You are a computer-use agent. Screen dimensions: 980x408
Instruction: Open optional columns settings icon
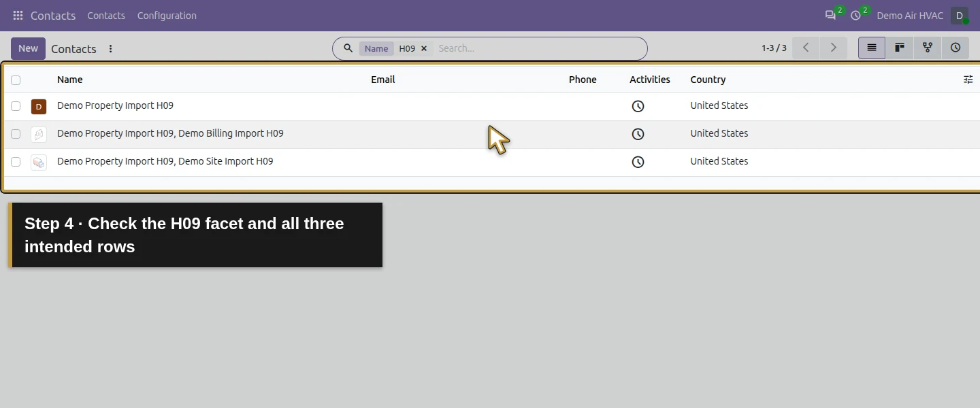[968, 80]
